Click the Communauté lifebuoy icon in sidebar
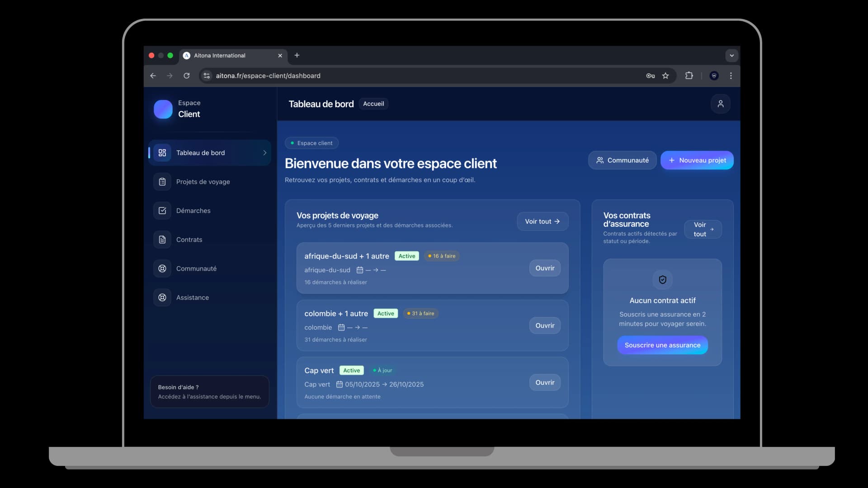The height and width of the screenshot is (488, 868). pos(162,268)
